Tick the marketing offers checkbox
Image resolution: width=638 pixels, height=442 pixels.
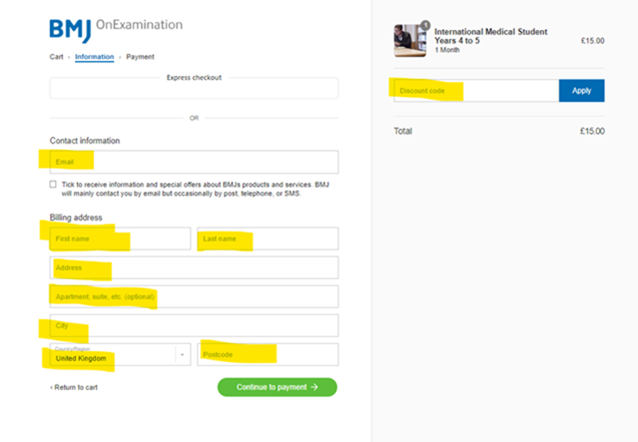(x=53, y=184)
